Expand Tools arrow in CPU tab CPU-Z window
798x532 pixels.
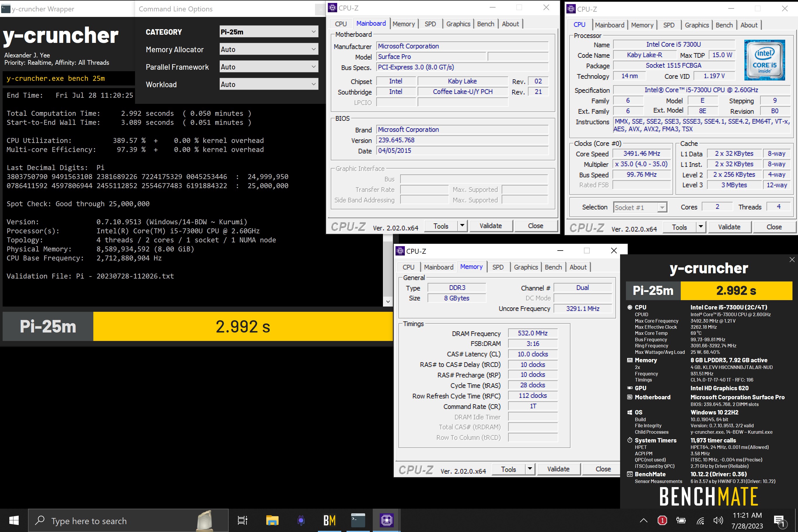point(701,227)
